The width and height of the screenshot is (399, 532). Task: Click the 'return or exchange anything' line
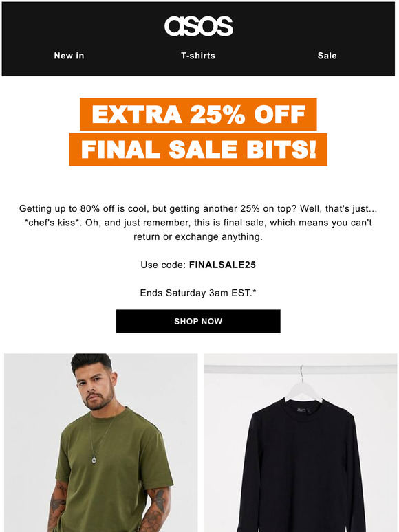[198, 236]
